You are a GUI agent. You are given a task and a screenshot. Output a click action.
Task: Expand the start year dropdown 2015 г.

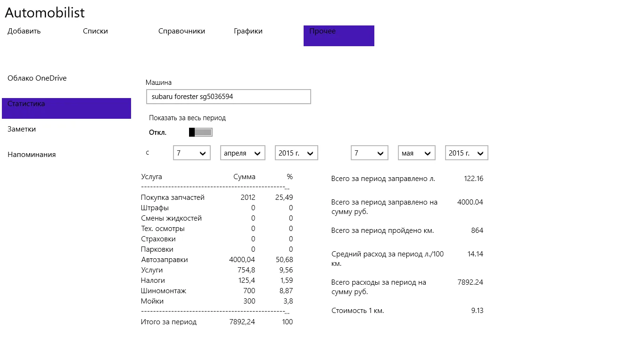297,153
